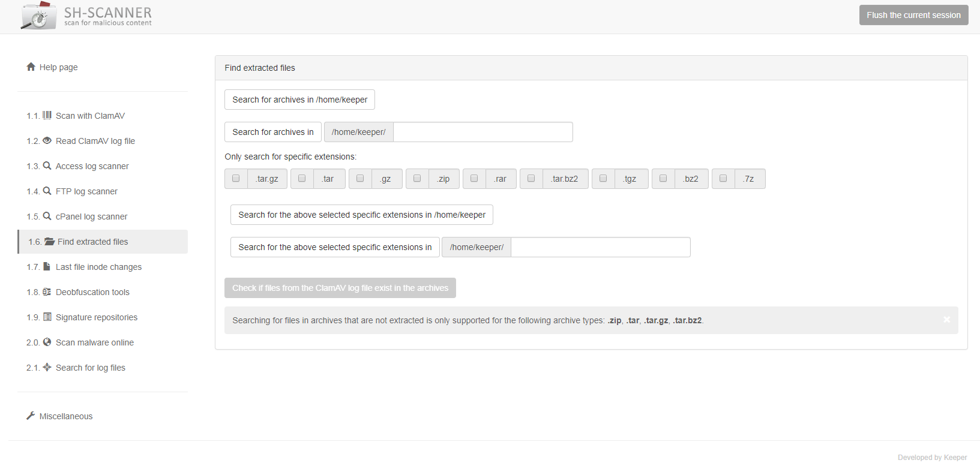The width and height of the screenshot is (980, 472).
Task: Click the SH-SCANNER title text
Action: [108, 13]
